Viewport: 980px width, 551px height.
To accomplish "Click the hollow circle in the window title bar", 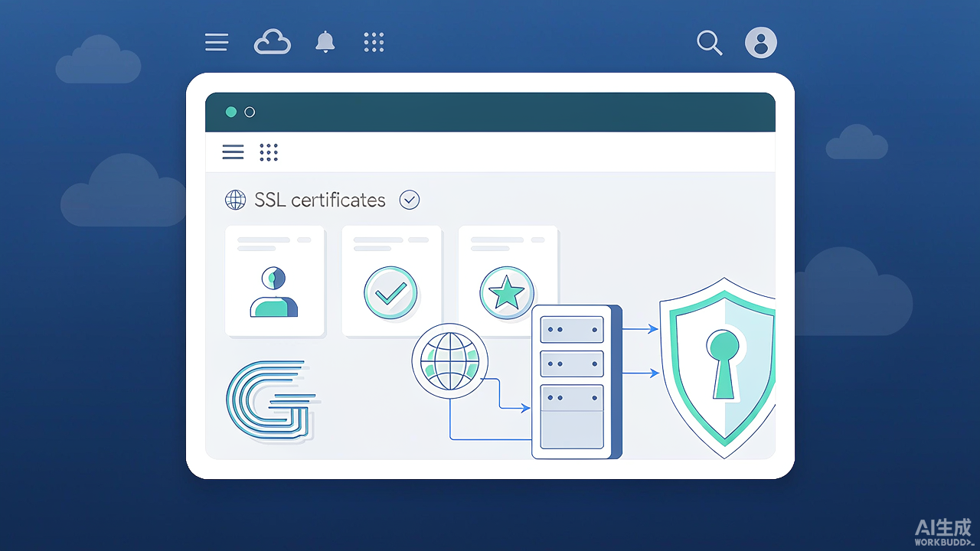I will [x=250, y=112].
